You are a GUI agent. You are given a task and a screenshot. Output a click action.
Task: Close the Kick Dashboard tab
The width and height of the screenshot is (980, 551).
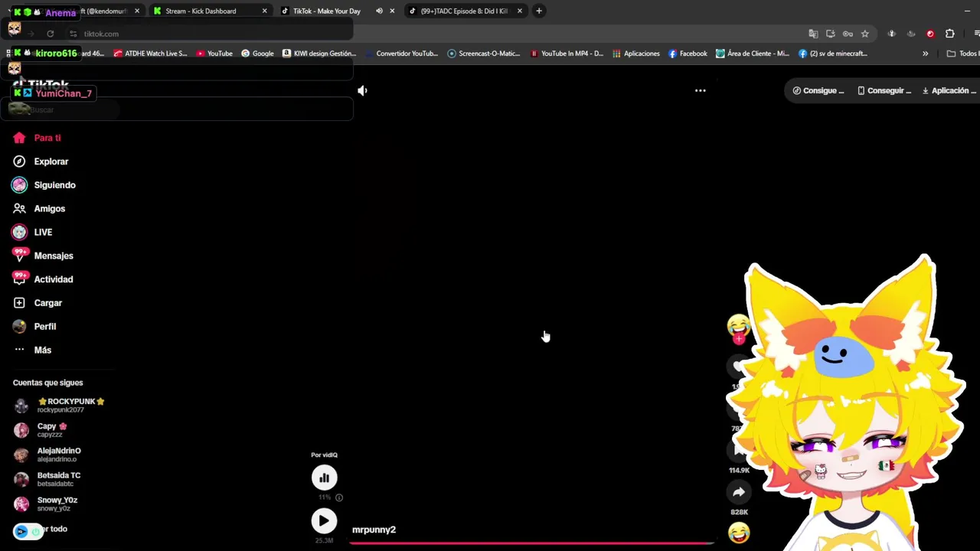(265, 11)
